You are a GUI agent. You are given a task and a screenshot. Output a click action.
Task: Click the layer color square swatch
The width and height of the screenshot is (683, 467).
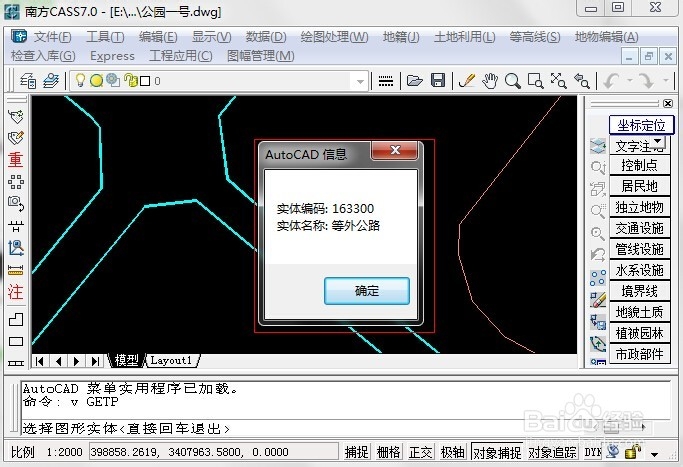[145, 81]
